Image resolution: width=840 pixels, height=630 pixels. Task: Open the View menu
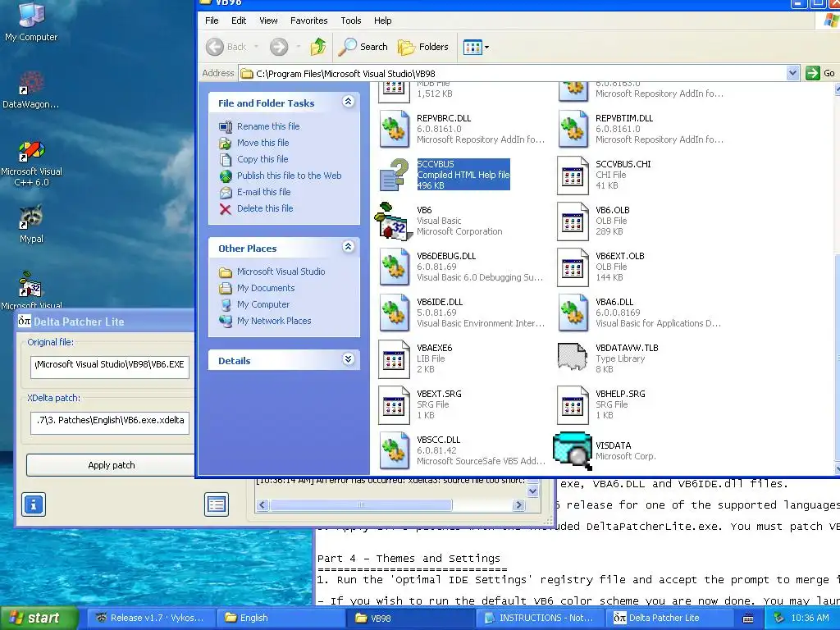(268, 21)
